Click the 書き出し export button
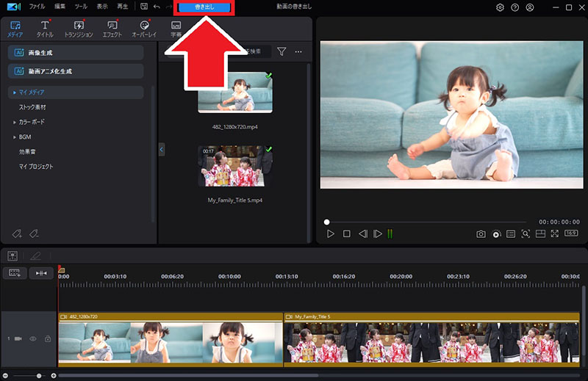Viewport: 588px width, 381px height. click(204, 7)
